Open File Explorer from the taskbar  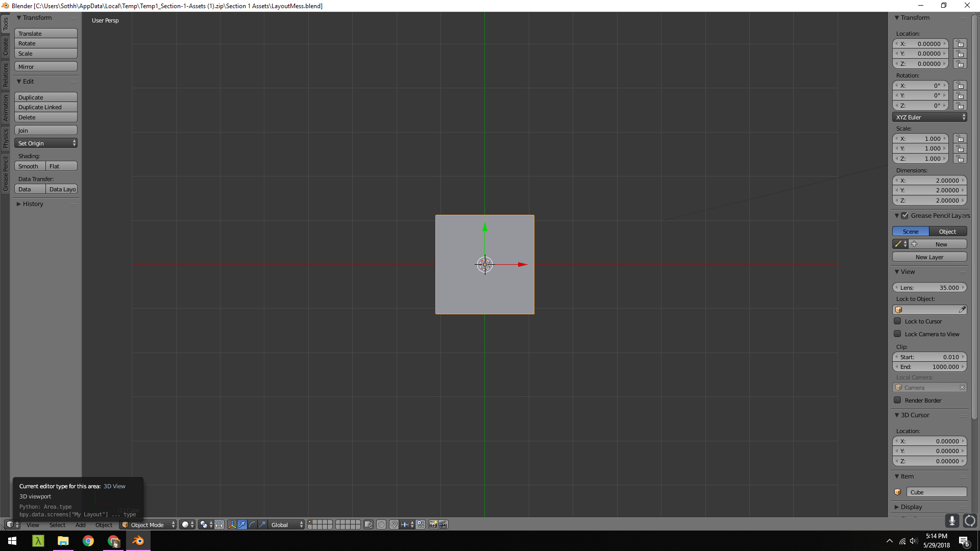pyautogui.click(x=63, y=541)
